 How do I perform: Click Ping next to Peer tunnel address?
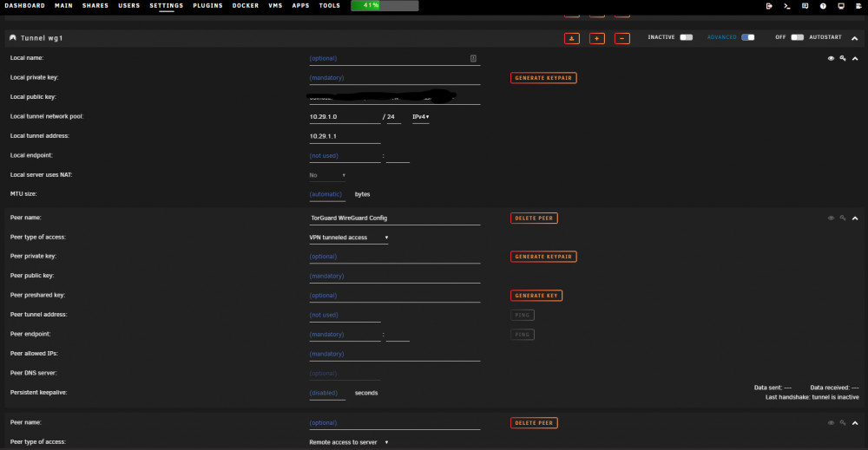(522, 315)
